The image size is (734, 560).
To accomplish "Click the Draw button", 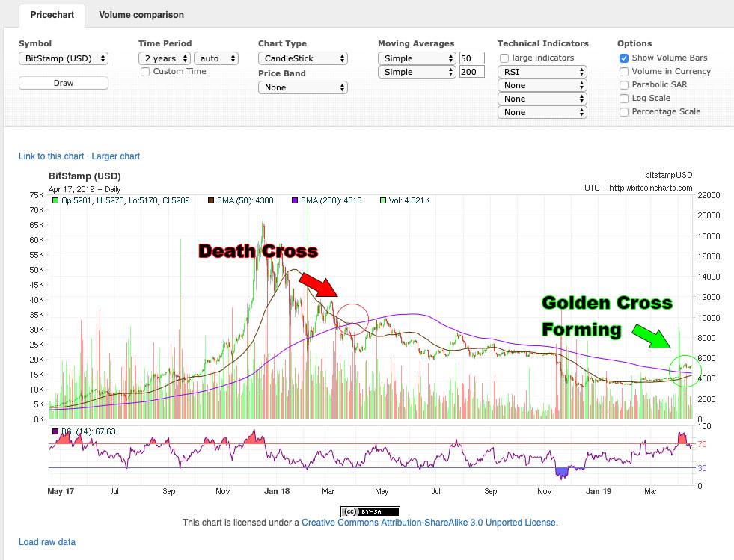I will (x=64, y=83).
